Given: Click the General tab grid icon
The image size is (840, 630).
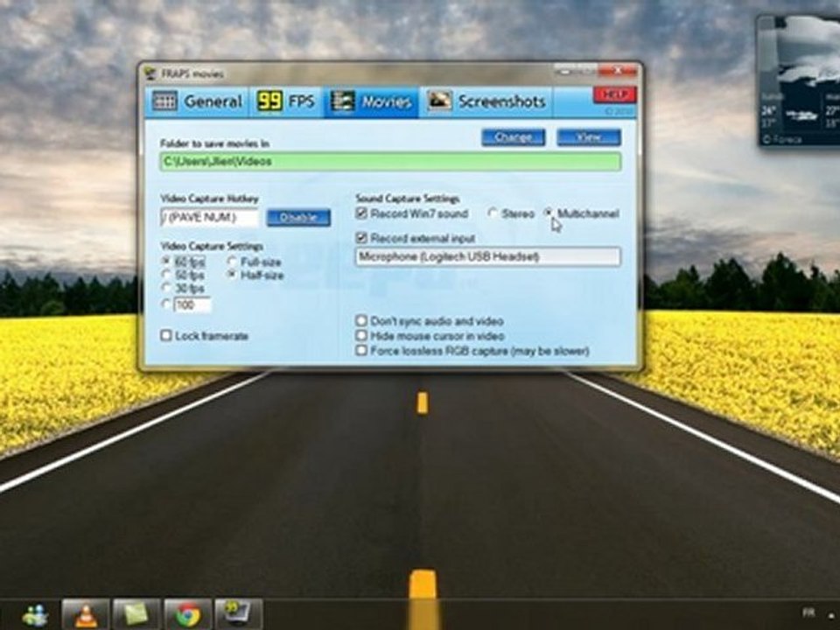Looking at the screenshot, I should point(164,101).
